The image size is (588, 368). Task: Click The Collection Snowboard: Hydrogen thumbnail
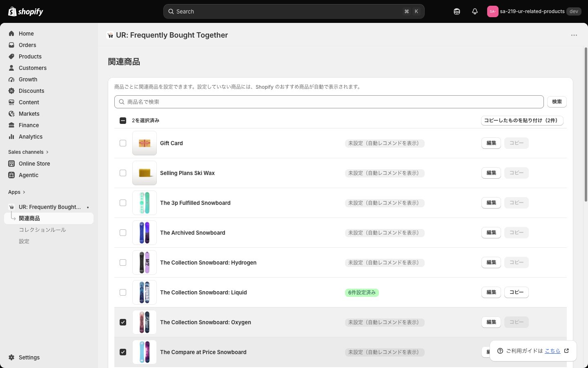point(145,263)
